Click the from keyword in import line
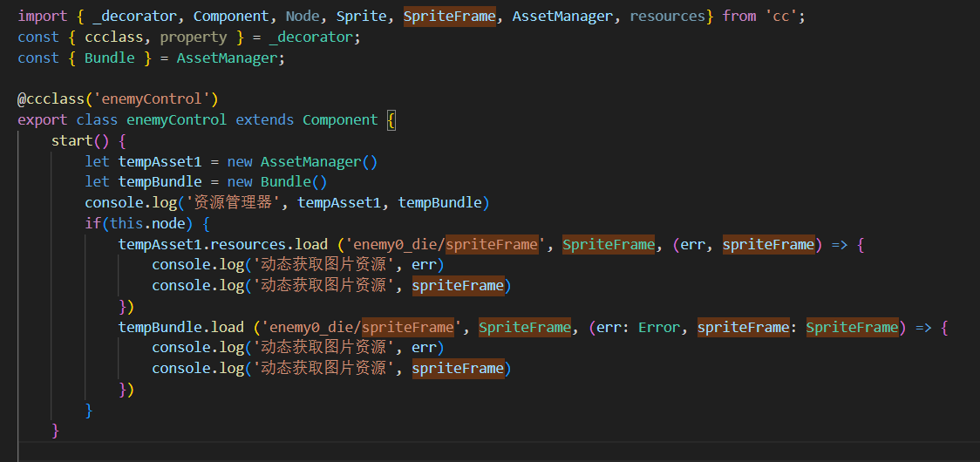This screenshot has height=462, width=980. click(739, 16)
